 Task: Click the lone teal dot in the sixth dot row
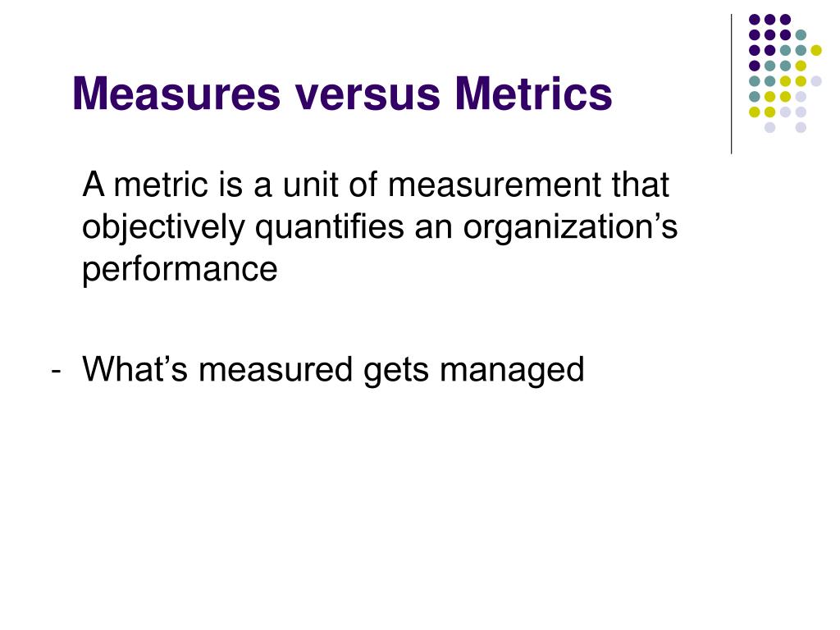755,97
